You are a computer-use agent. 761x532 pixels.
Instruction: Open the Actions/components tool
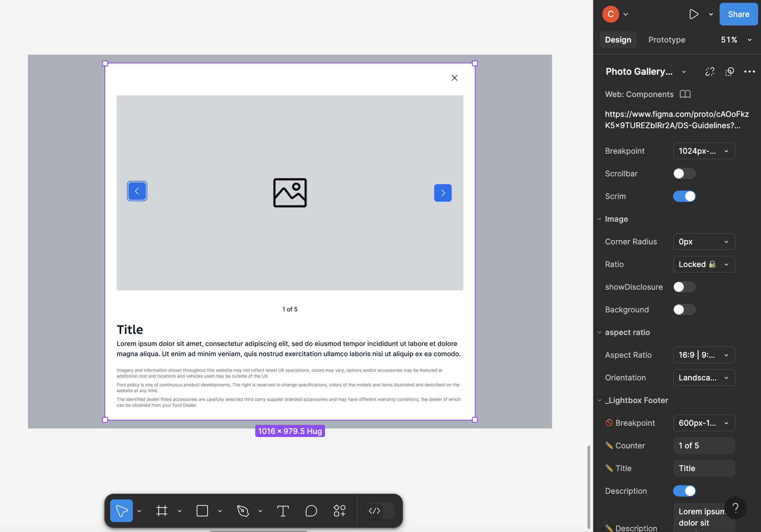point(339,511)
